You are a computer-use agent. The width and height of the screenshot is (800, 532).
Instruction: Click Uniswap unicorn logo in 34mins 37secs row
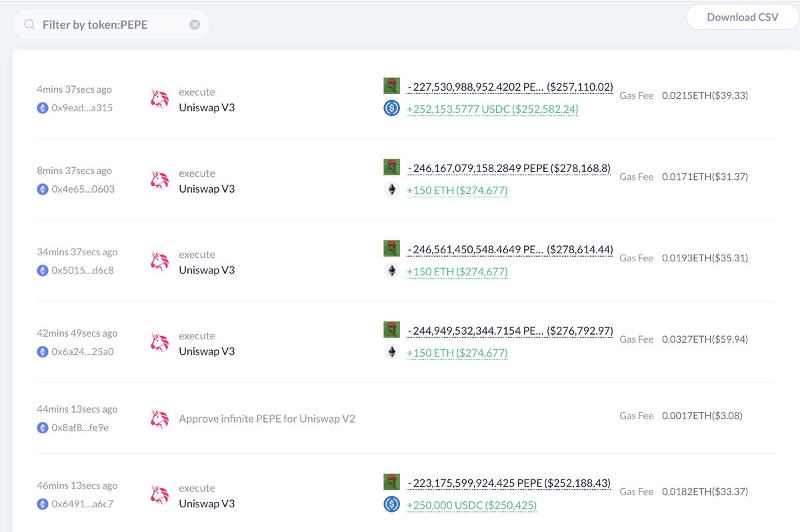159,262
